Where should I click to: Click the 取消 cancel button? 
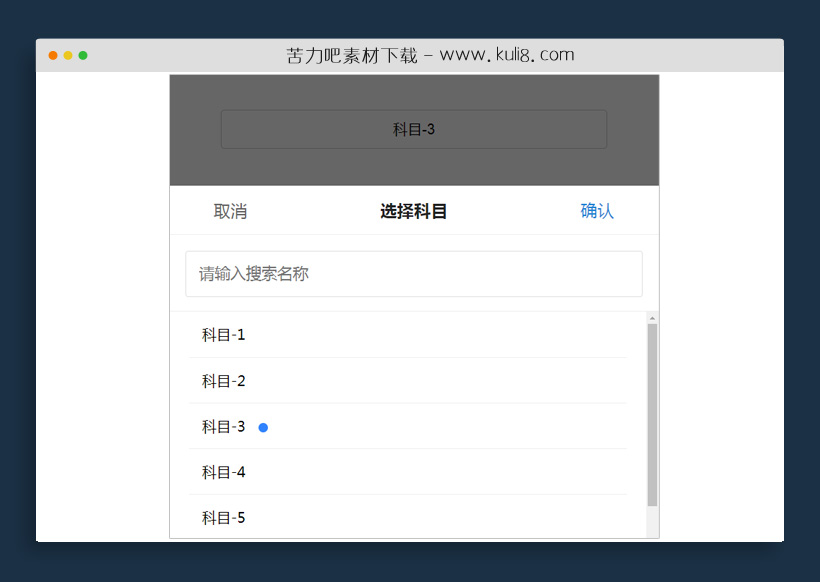pos(231,211)
